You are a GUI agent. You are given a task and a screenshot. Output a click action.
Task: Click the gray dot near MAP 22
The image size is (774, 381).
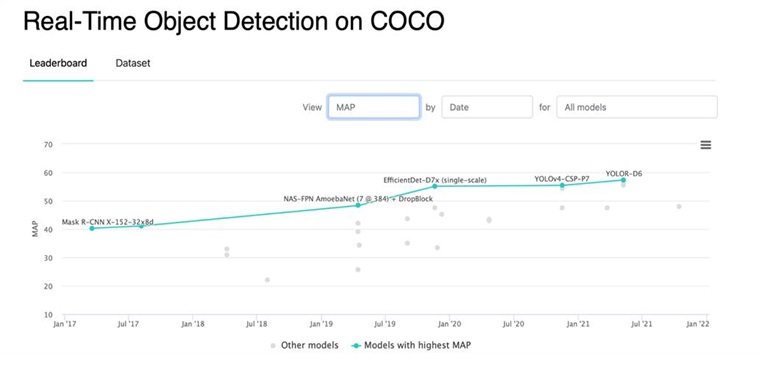(x=268, y=280)
